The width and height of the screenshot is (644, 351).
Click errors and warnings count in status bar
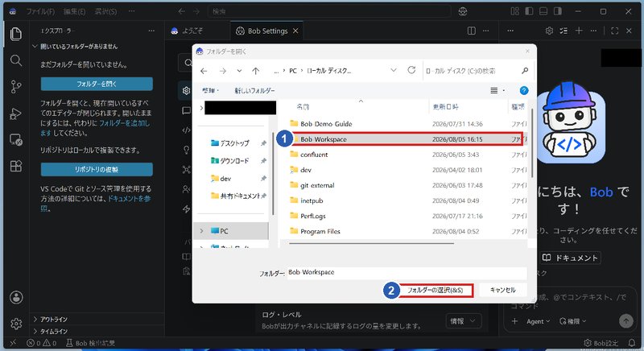click(42, 343)
